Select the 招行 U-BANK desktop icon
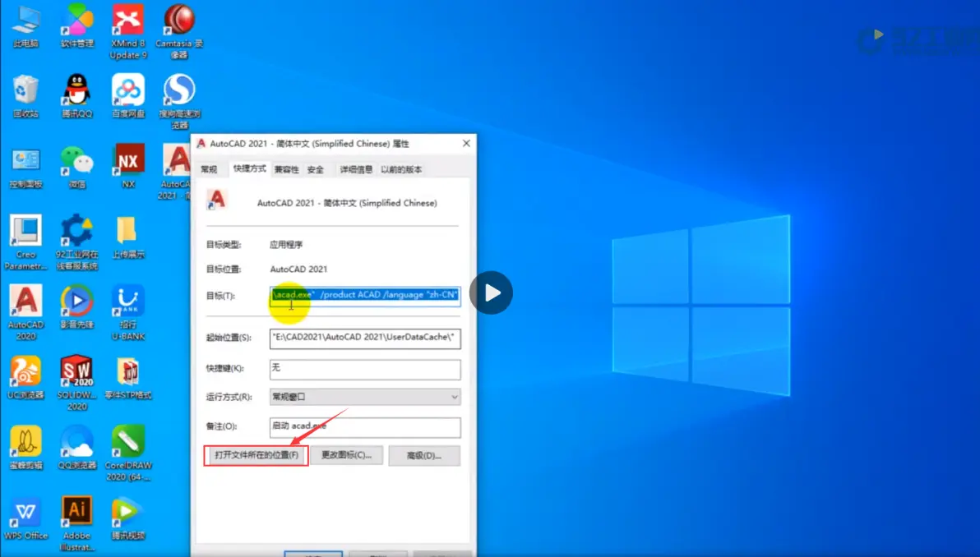 click(128, 312)
